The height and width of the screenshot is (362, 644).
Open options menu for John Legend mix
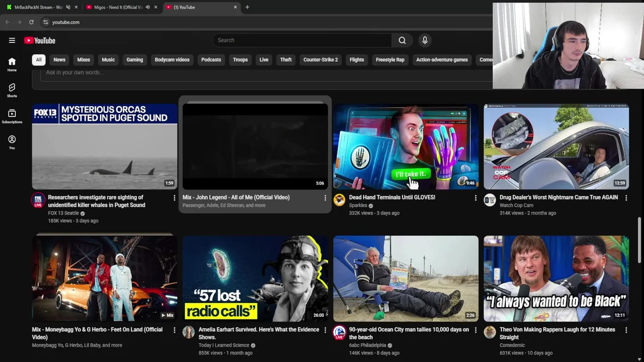[325, 198]
